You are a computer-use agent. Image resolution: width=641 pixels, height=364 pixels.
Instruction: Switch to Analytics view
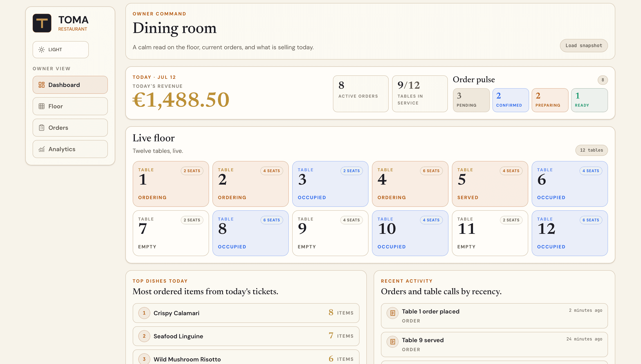click(70, 149)
